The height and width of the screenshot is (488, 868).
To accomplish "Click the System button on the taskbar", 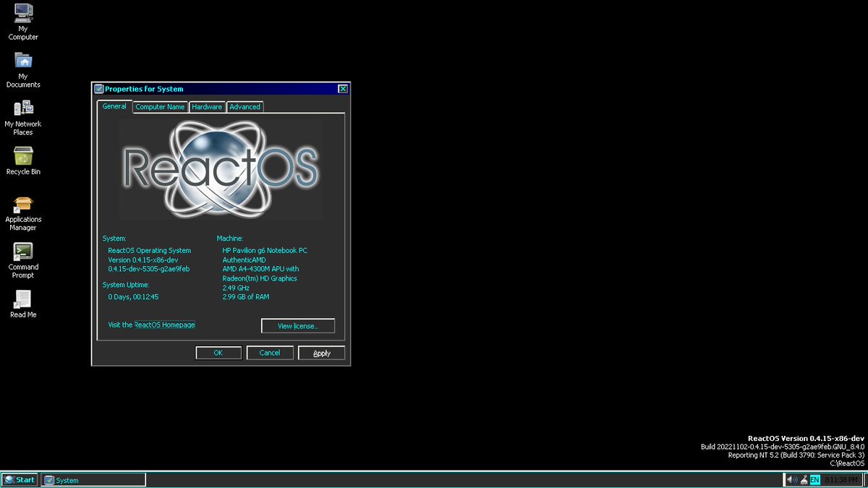I will point(93,479).
